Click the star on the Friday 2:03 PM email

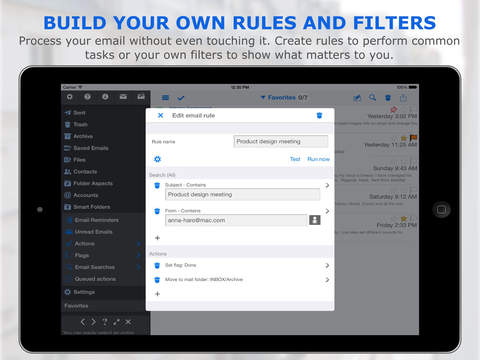(x=404, y=219)
